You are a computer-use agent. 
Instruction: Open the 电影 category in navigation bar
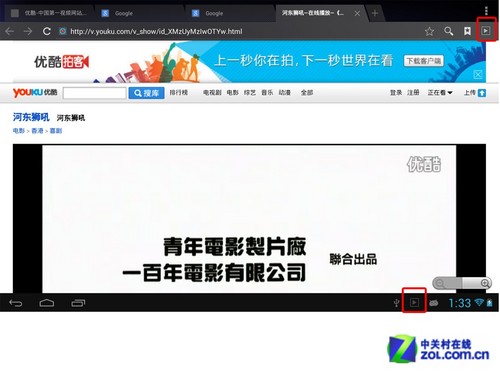click(x=233, y=92)
